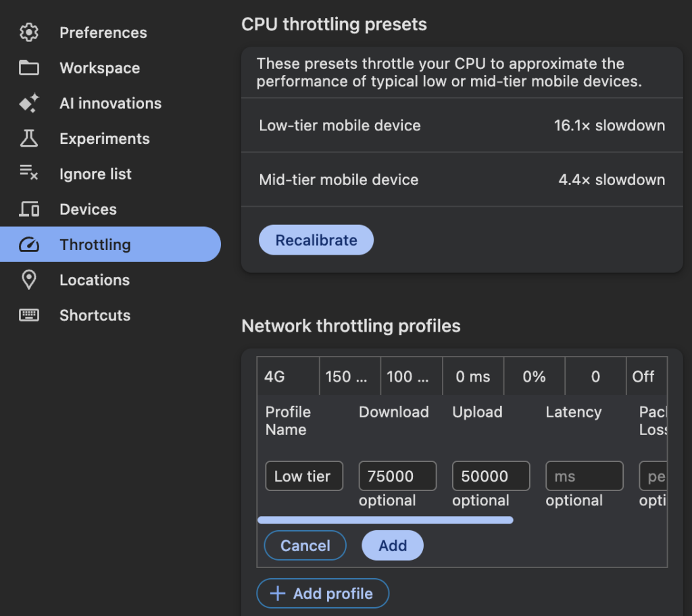The image size is (692, 616).
Task: Click the Locations pin icon
Action: pyautogui.click(x=28, y=280)
